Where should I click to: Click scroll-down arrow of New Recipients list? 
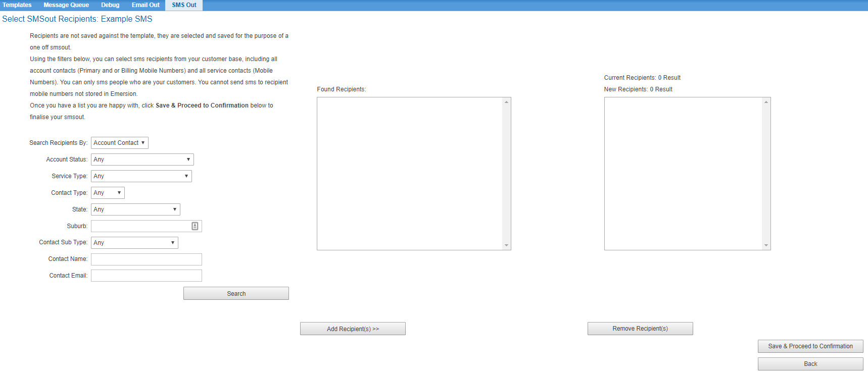click(x=766, y=245)
